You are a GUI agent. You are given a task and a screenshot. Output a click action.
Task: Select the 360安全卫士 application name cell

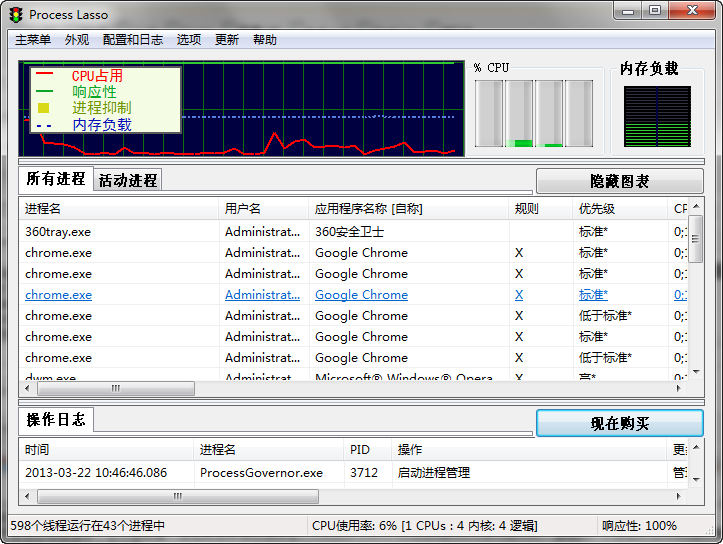click(x=349, y=231)
